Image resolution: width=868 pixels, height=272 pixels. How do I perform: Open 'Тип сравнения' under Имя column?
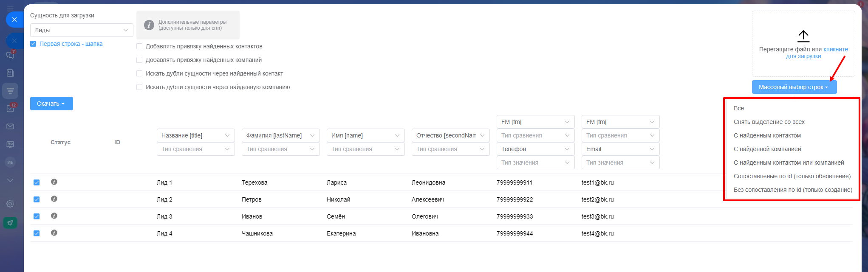click(x=366, y=149)
